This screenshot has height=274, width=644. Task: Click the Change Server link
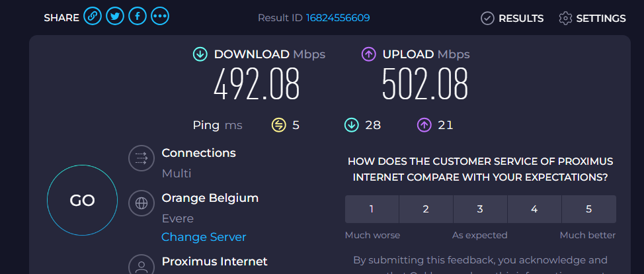[x=204, y=237]
